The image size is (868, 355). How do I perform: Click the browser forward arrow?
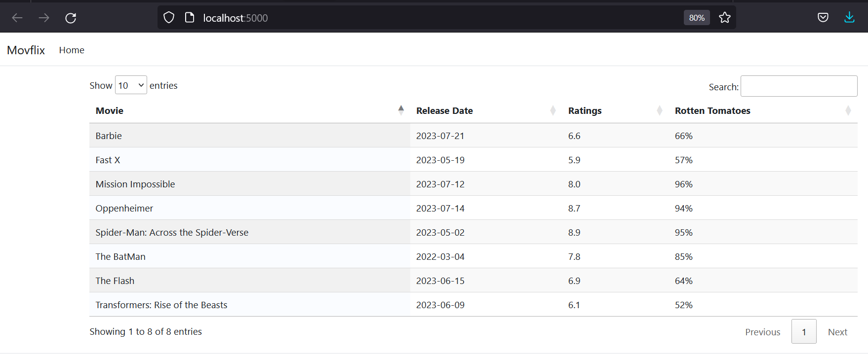pos(44,18)
